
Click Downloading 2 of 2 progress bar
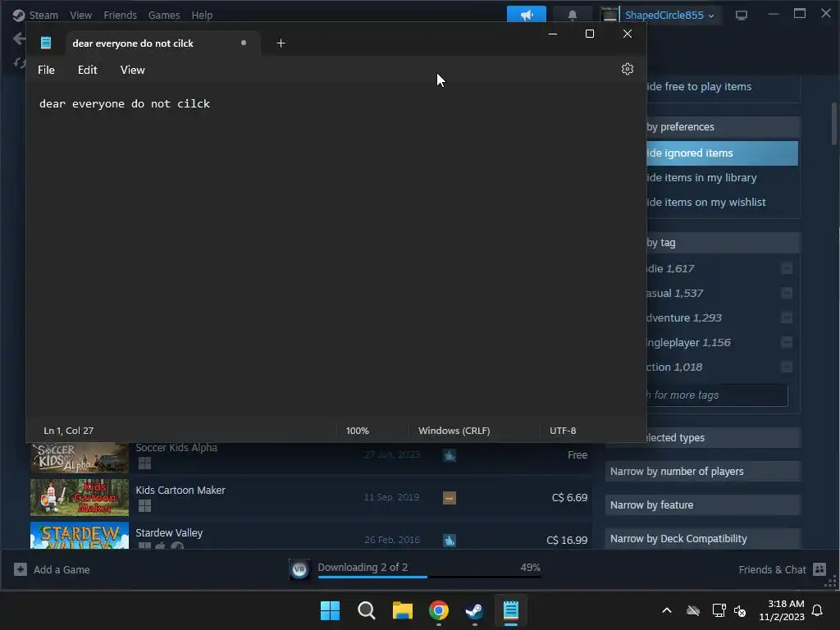429,577
